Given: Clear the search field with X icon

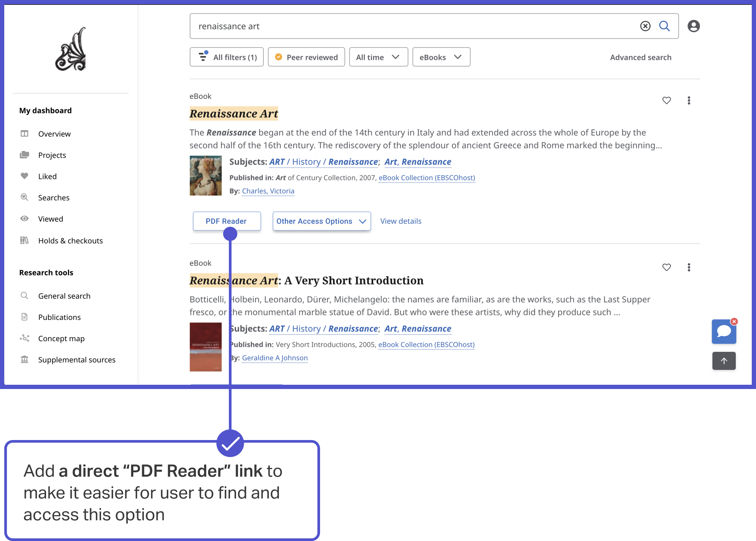Looking at the screenshot, I should point(645,26).
